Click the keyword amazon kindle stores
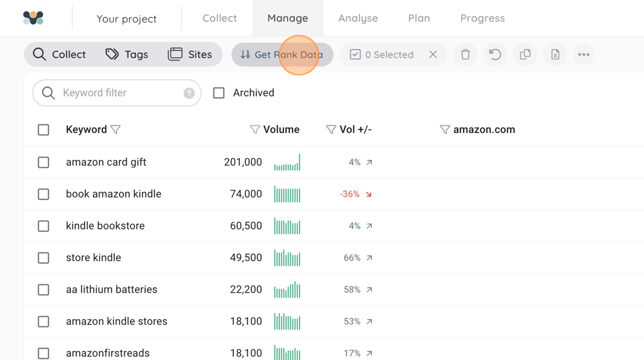 pyautogui.click(x=117, y=321)
